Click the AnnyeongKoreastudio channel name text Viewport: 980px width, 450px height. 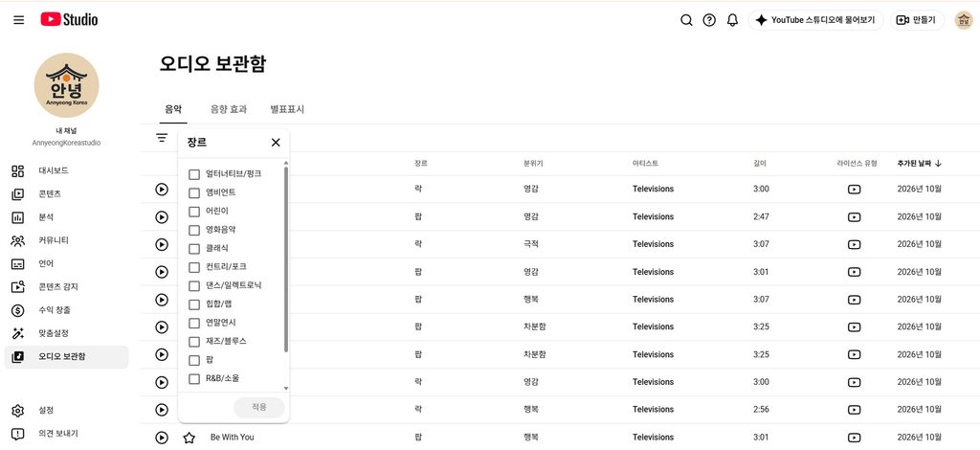click(x=66, y=143)
